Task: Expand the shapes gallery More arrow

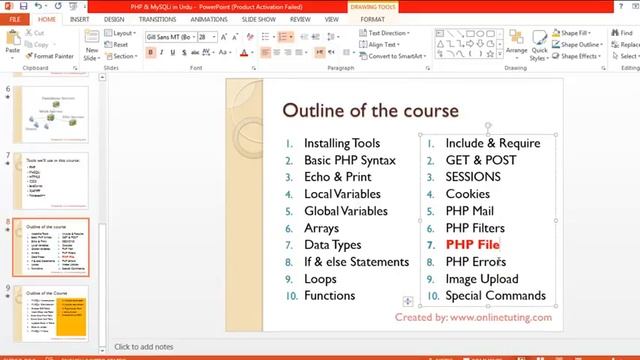Action: point(500,54)
